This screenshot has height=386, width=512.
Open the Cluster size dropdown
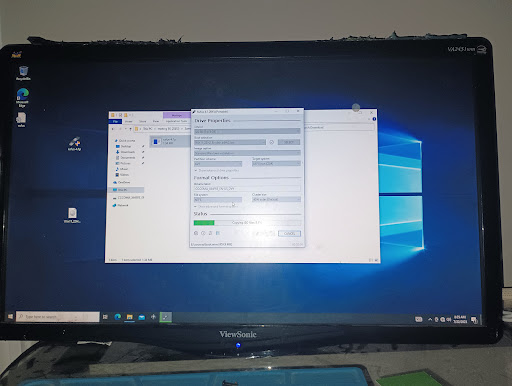click(276, 199)
